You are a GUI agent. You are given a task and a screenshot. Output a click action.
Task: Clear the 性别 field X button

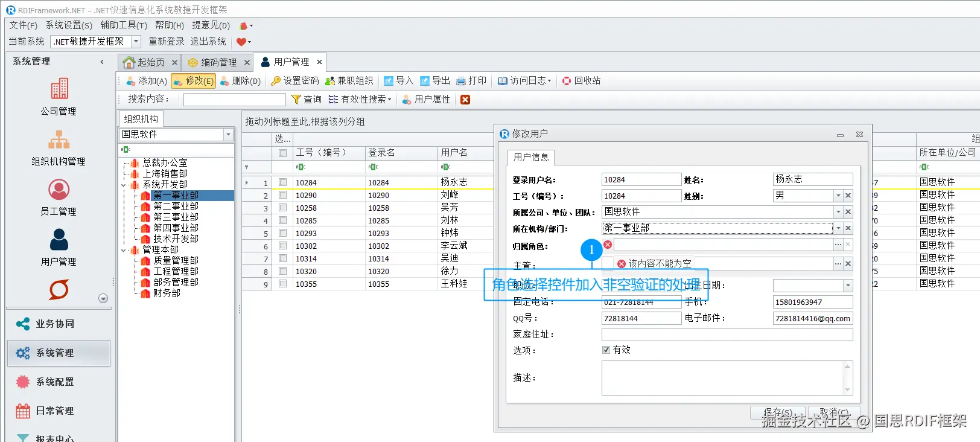(x=848, y=196)
